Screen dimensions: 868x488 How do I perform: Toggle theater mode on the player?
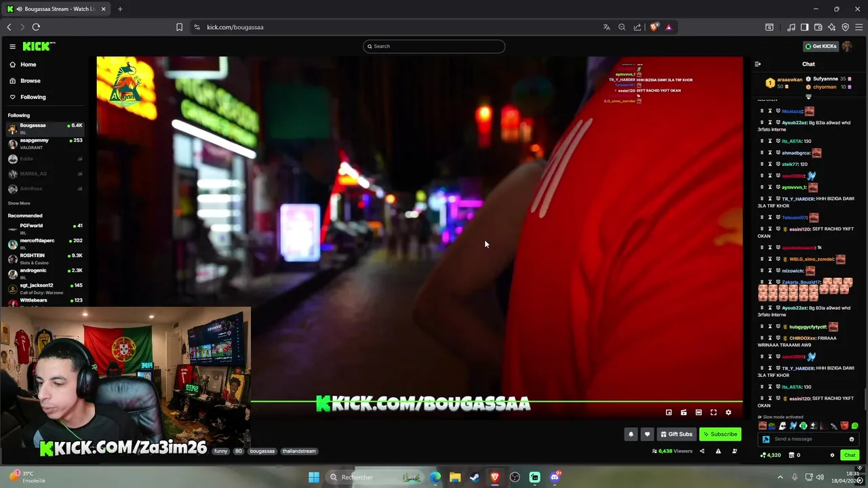click(x=698, y=412)
